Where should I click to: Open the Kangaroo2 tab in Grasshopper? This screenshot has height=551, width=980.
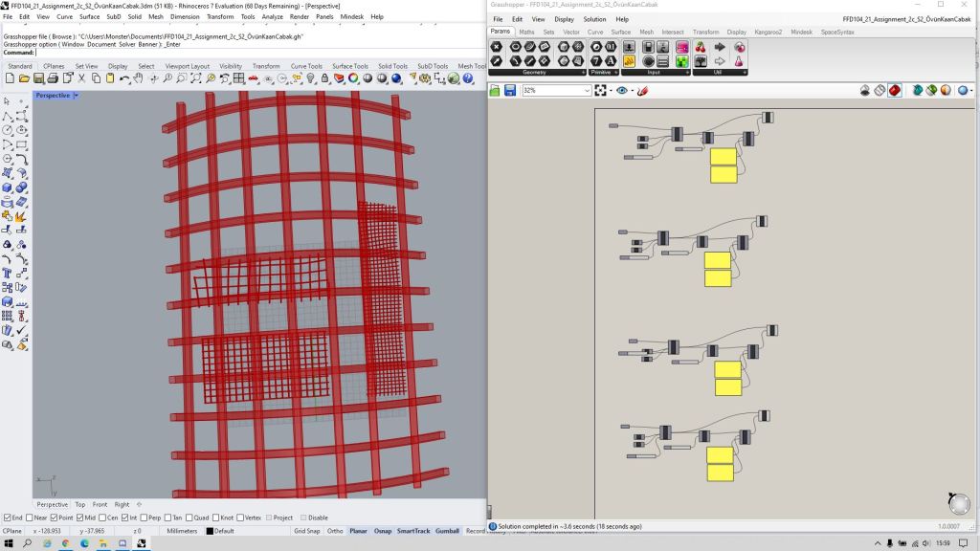[768, 32]
